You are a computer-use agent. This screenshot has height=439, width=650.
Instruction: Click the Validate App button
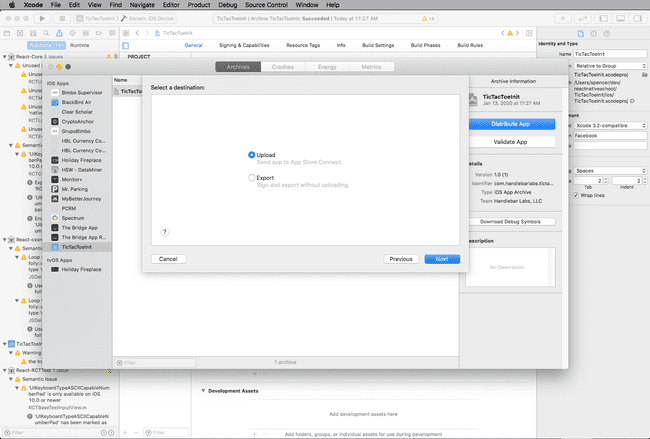[x=510, y=142]
